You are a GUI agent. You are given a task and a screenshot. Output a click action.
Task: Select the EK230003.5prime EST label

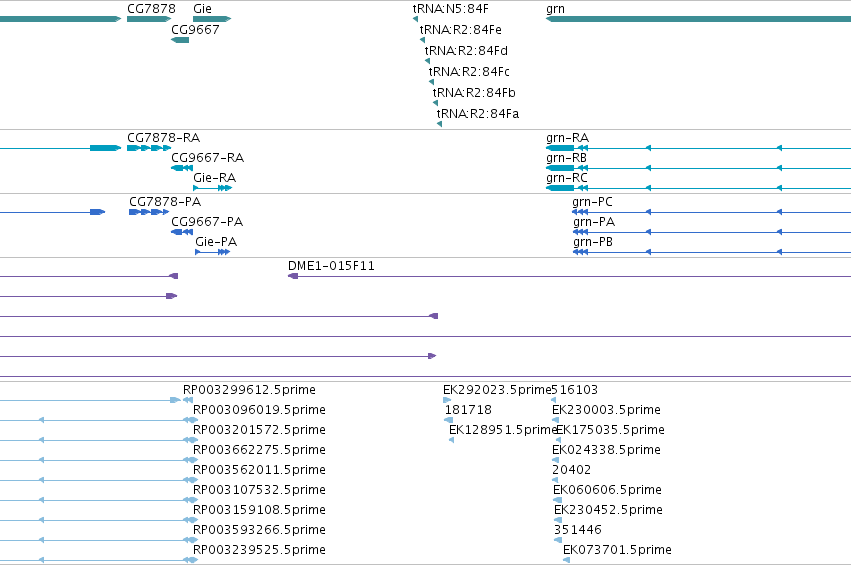pos(606,410)
